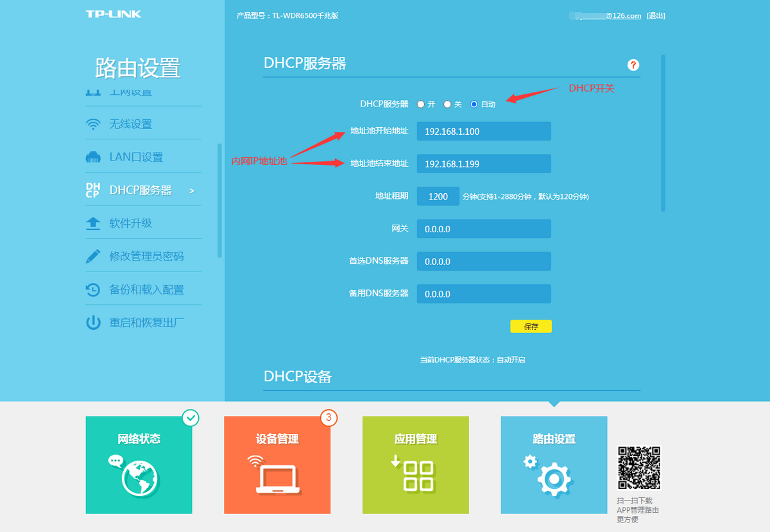
Task: Expand the DHCP服务器 sidebar arrow
Action: click(191, 191)
